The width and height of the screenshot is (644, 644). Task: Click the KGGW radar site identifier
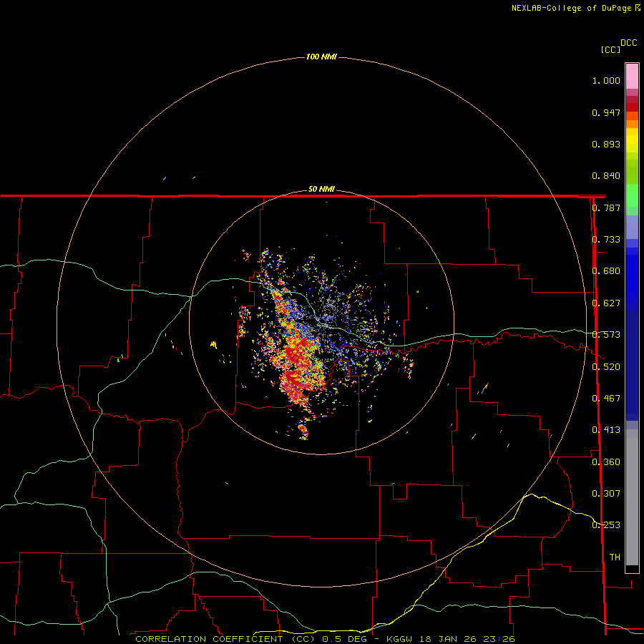399,639
